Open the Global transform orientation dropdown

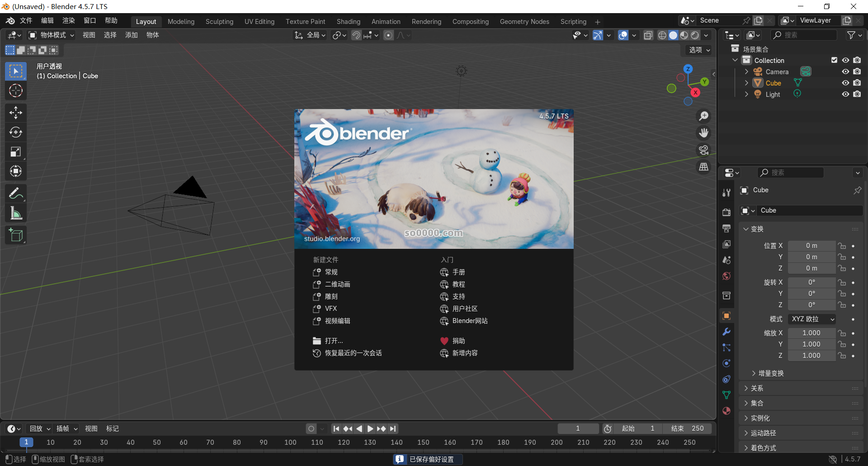[x=310, y=35]
